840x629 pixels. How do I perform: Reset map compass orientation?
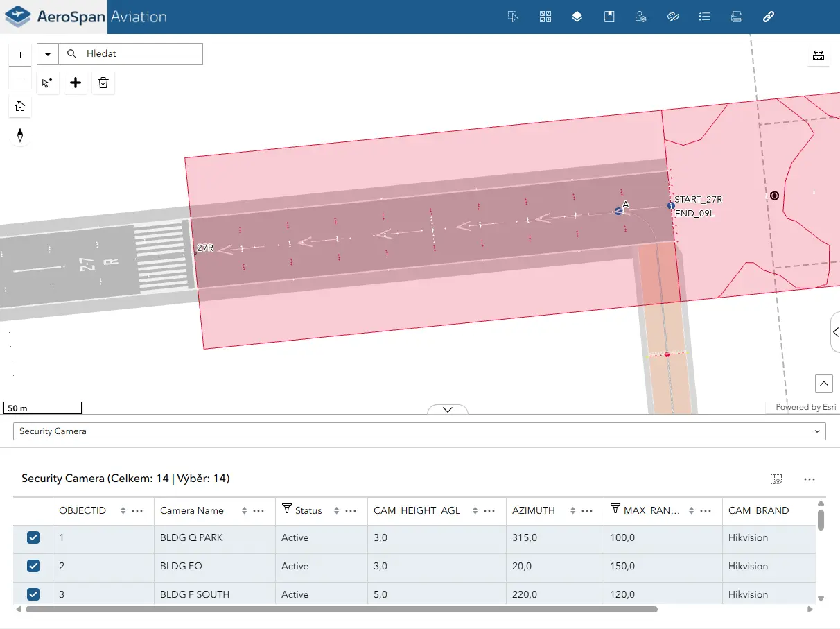[x=20, y=135]
